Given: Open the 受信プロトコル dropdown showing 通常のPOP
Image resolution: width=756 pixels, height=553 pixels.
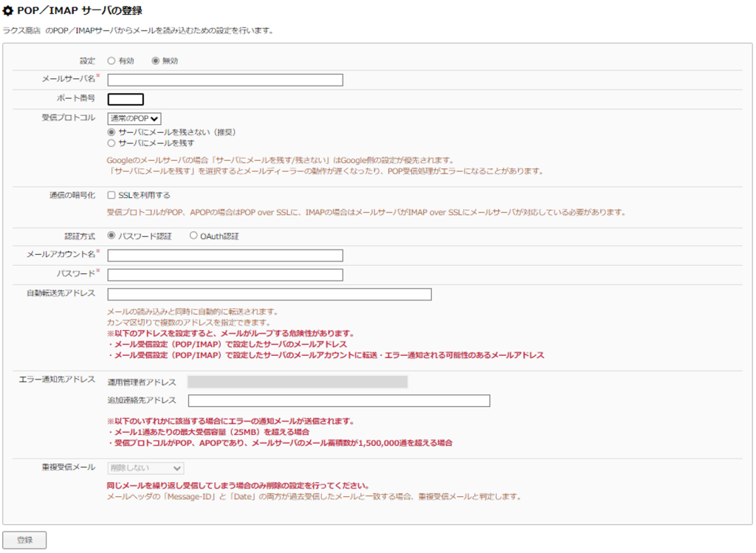Looking at the screenshot, I should [x=134, y=118].
